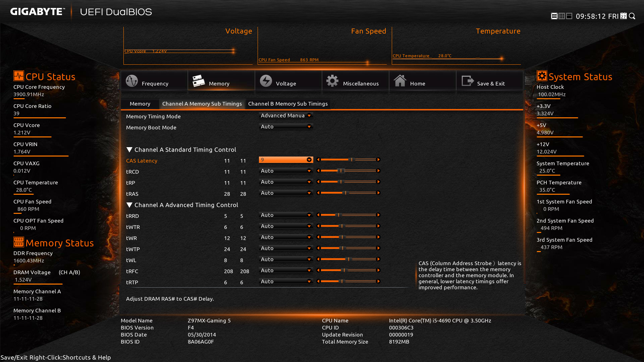Screen dimensions: 644x362
Task: Open the tRRD Auto dropdown
Action: point(286,215)
